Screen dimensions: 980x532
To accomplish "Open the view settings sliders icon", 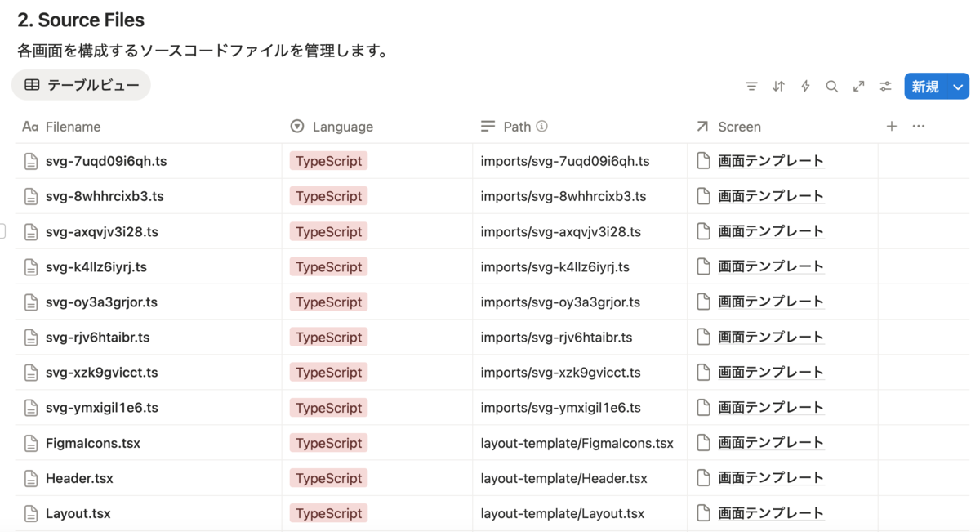I will [885, 86].
